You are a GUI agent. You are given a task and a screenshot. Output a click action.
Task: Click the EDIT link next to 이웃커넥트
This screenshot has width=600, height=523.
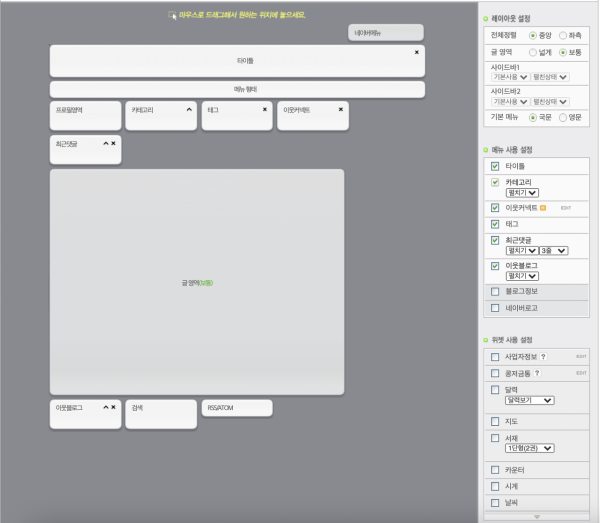(566, 208)
